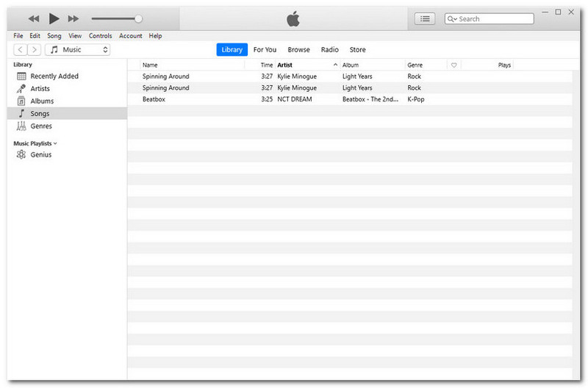The image size is (588, 388).
Task: Go back with the left arrow button
Action: coord(21,49)
